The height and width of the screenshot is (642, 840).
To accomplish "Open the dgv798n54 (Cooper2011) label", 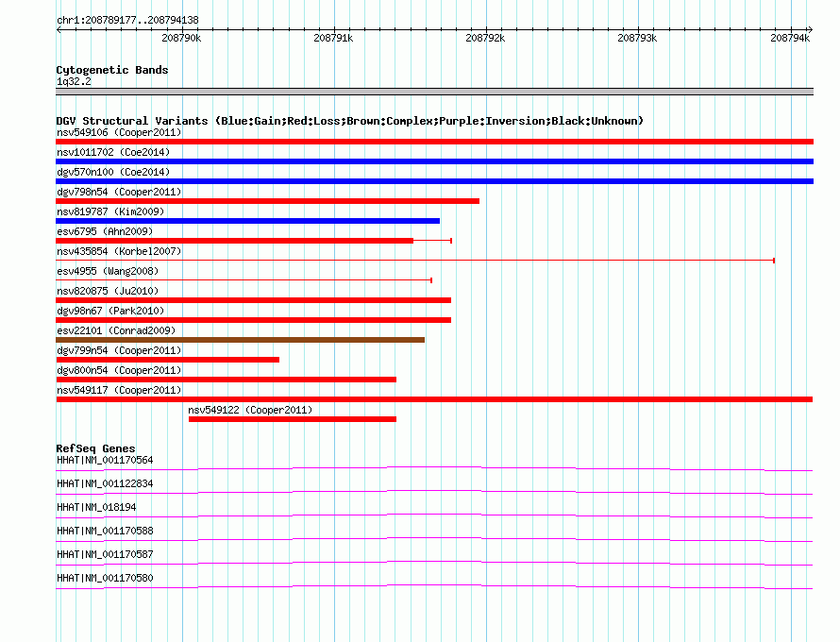I will click(119, 192).
